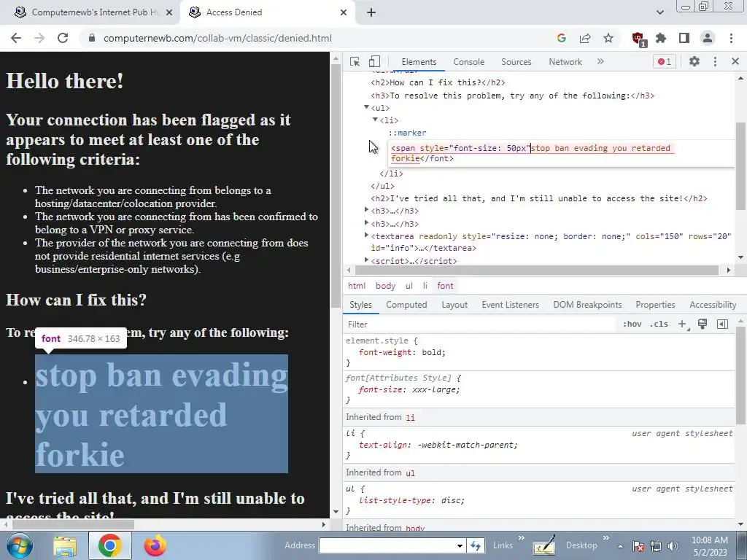Screen dimensions: 747x560
Task: Open the Chrome profile avatar
Action: coord(708,38)
